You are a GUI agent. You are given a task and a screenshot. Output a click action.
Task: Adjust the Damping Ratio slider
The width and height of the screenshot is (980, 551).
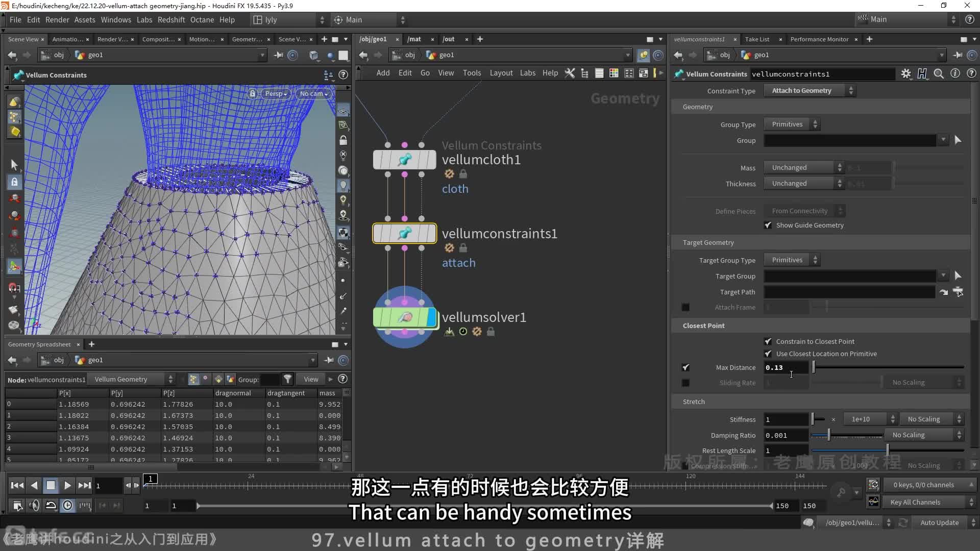click(x=847, y=435)
